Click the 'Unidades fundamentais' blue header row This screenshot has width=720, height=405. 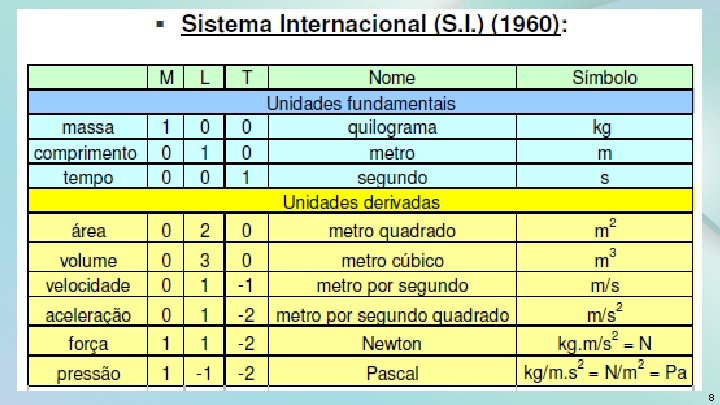point(360,102)
